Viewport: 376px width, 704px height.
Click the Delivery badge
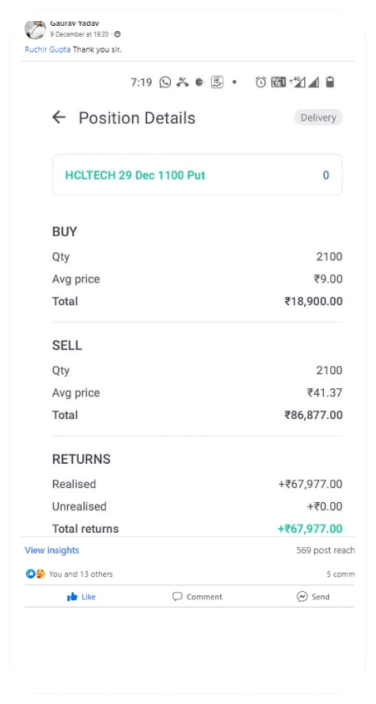(318, 118)
